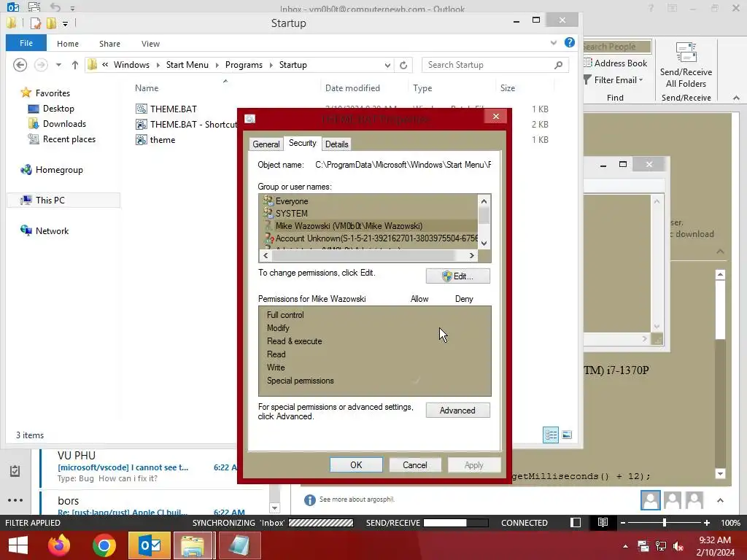Viewport: 747px width, 560px height.
Task: Select THEME.BAT file icon
Action: point(141,109)
